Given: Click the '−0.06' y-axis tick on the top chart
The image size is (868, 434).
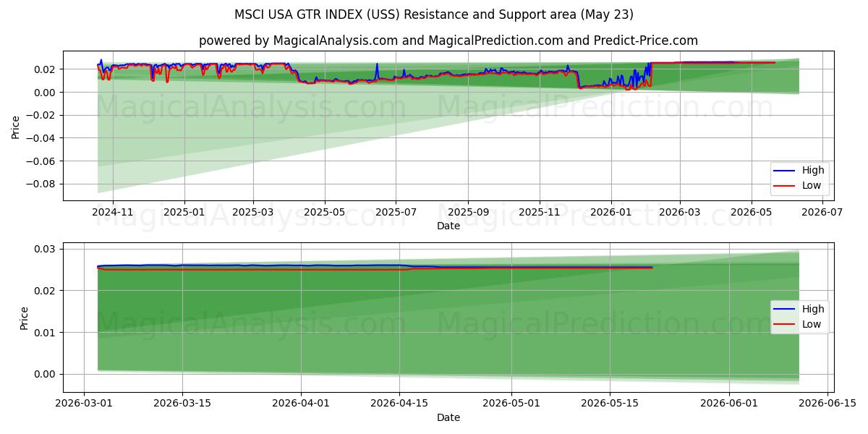Looking at the screenshot, I should coord(42,161).
